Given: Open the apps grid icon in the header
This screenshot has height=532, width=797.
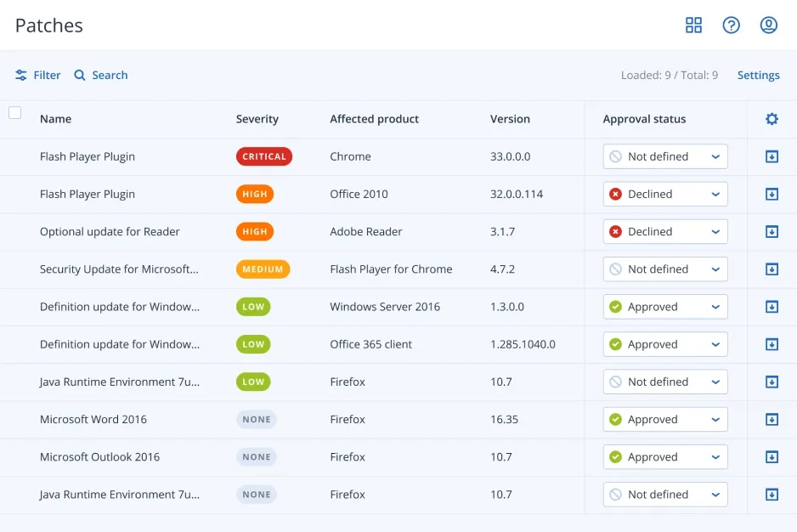Looking at the screenshot, I should point(694,25).
